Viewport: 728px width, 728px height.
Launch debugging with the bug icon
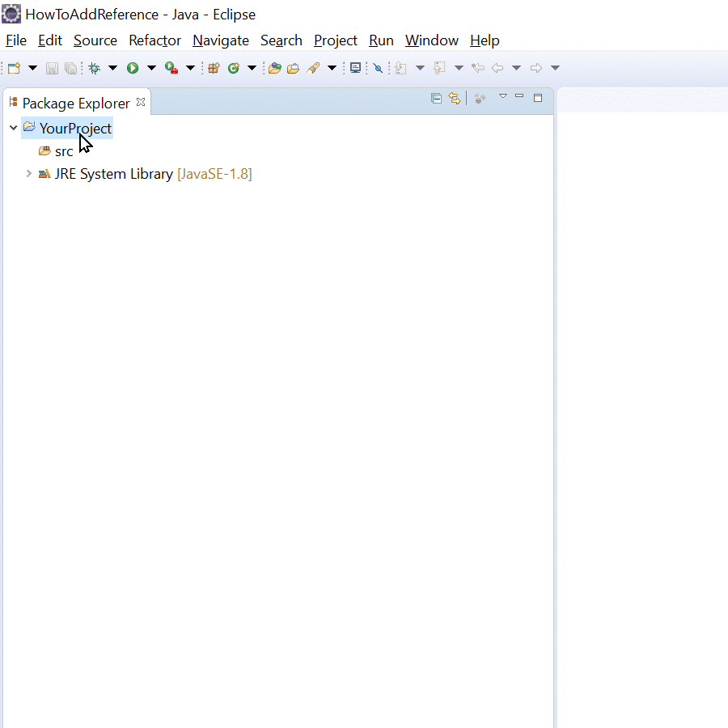tap(95, 68)
